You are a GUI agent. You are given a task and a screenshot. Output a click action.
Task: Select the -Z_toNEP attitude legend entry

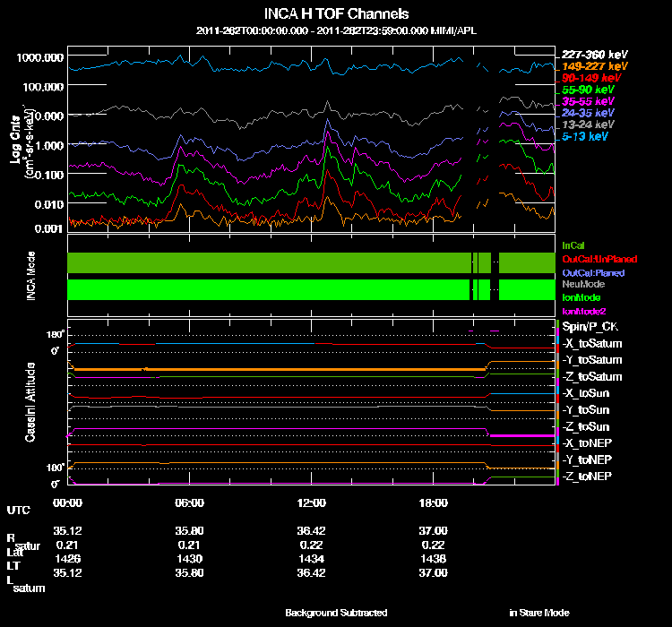[588, 476]
